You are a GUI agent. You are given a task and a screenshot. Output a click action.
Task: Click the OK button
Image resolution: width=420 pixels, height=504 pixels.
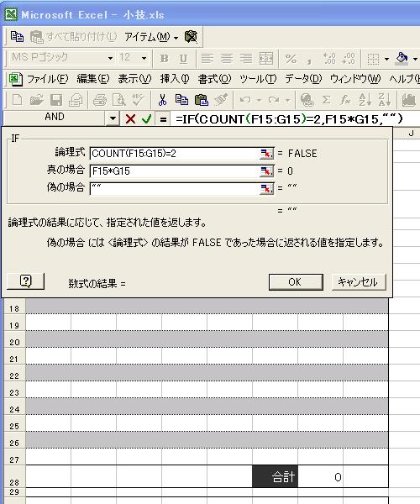(296, 282)
